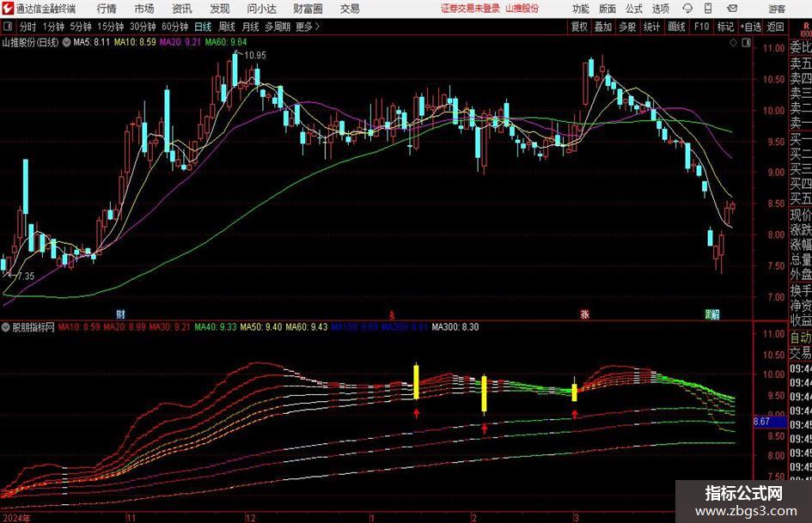This screenshot has width=812, height=523.
Task: Switch to 周线 weekly tab
Action: pyautogui.click(x=226, y=27)
